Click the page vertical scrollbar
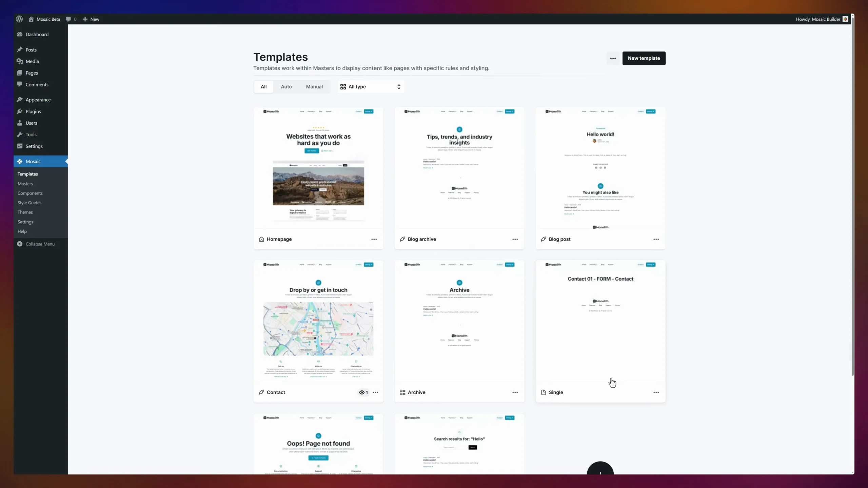The height and width of the screenshot is (488, 868). 853,197
